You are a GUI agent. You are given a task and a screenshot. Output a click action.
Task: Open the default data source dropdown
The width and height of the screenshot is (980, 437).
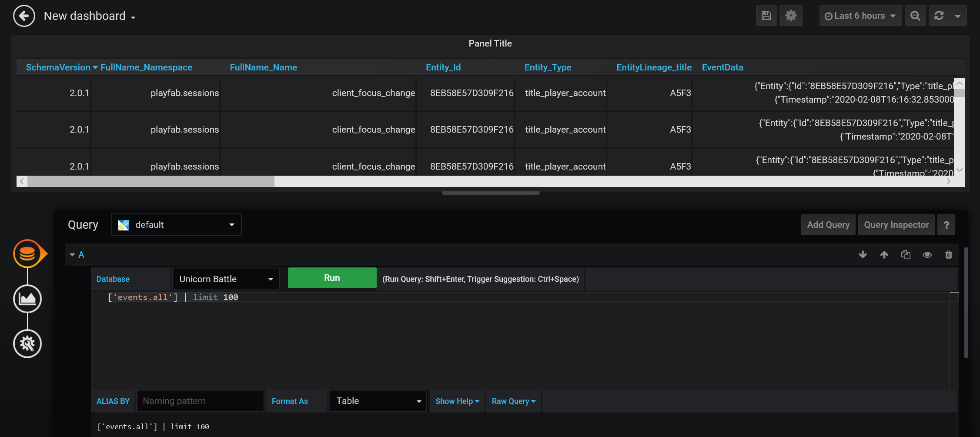pos(177,225)
